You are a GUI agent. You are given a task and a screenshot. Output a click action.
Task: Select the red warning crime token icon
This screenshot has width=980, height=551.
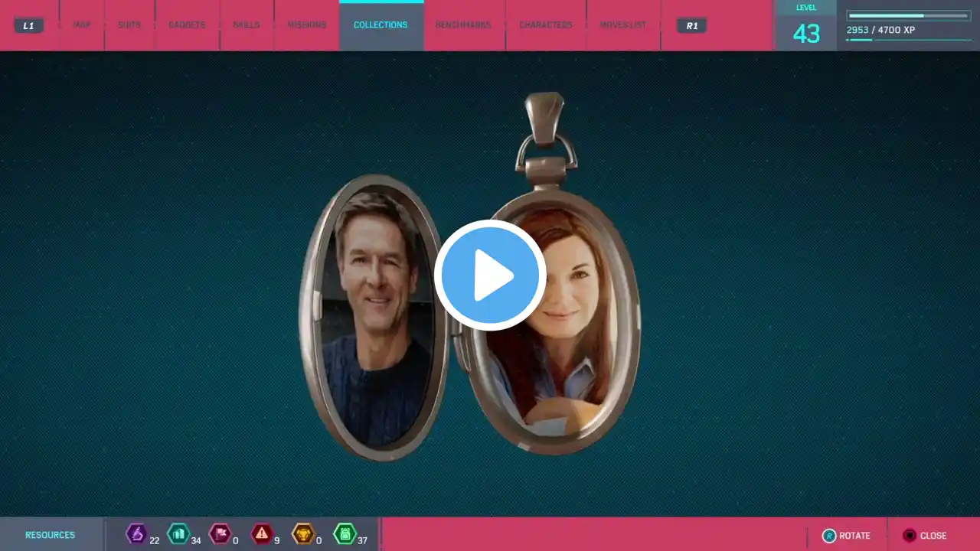tap(262, 533)
